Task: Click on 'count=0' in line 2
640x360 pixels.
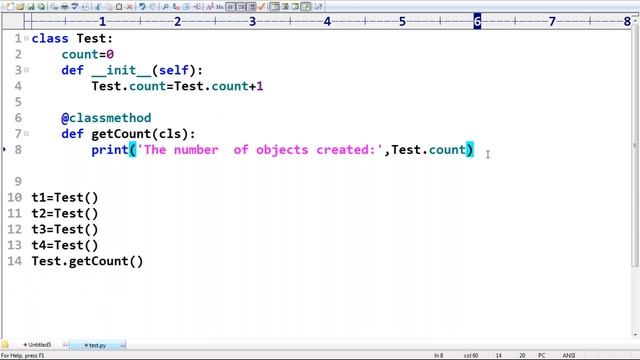Action: 87,54
